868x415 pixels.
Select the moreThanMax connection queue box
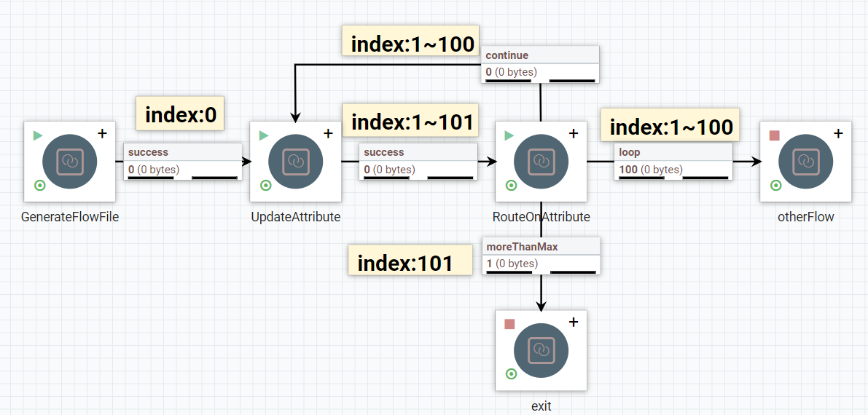[541, 256]
